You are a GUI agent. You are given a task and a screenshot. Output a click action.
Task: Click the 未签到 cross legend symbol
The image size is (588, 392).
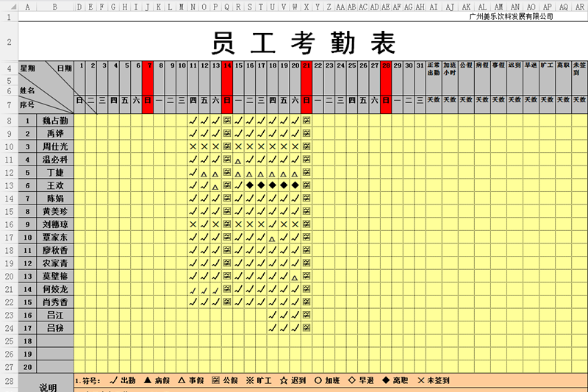click(420, 381)
